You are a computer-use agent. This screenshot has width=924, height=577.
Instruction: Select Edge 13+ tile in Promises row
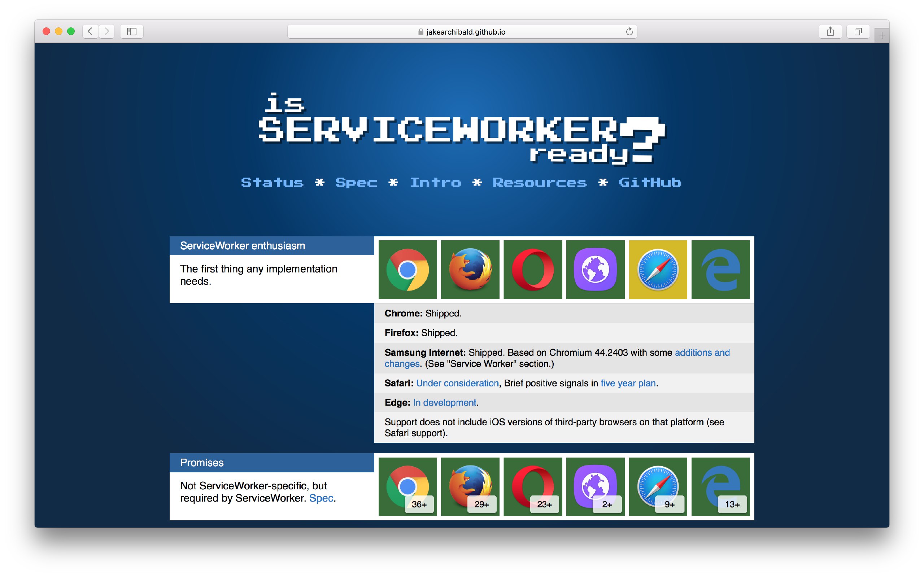[720, 486]
